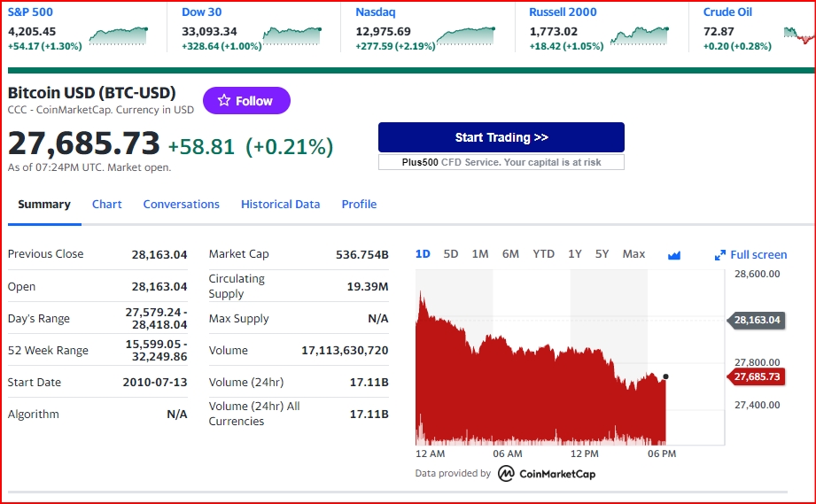Click the Day's Range value
Image resolution: width=816 pixels, height=504 pixels.
coord(156,318)
